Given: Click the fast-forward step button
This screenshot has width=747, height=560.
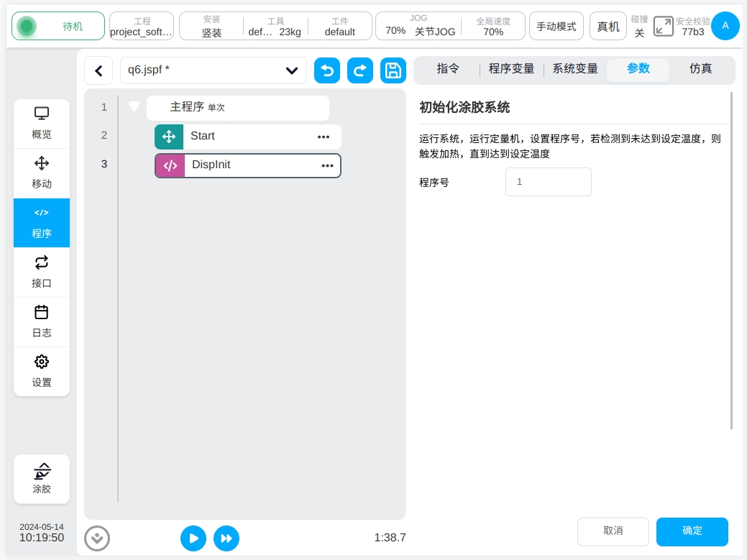Looking at the screenshot, I should [x=226, y=538].
